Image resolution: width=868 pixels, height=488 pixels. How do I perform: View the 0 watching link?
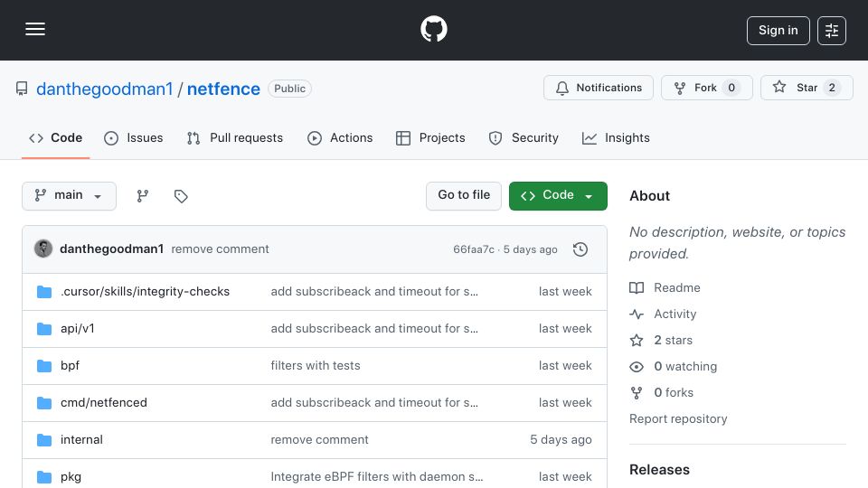[x=673, y=366]
